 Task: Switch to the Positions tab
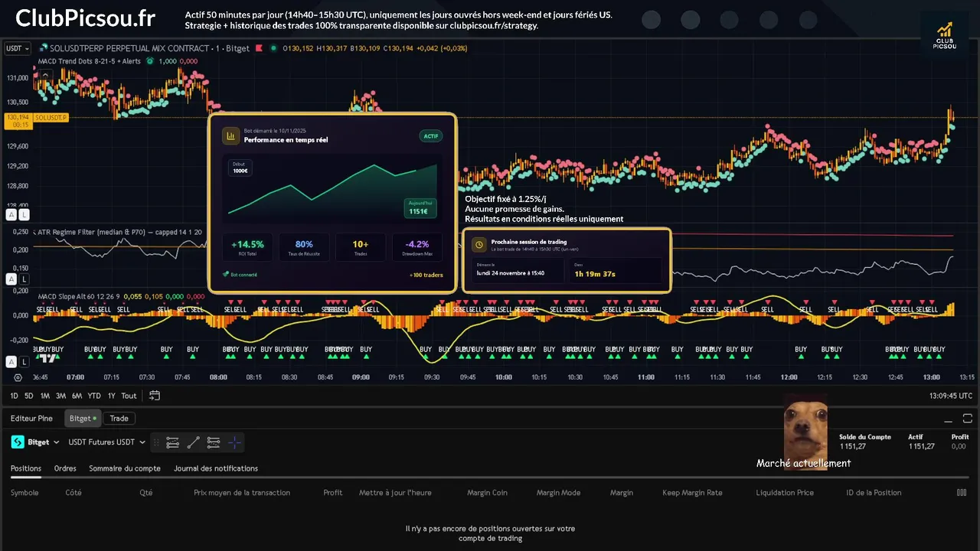26,468
